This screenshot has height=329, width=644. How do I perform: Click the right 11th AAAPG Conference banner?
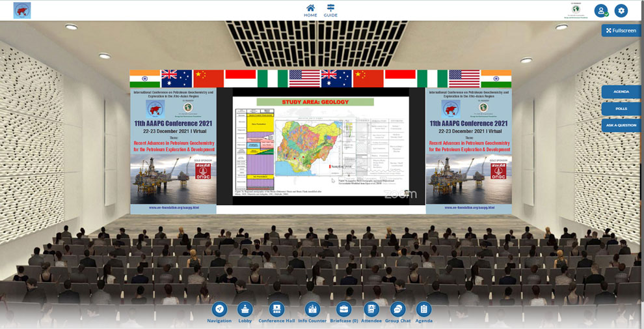coord(468,151)
